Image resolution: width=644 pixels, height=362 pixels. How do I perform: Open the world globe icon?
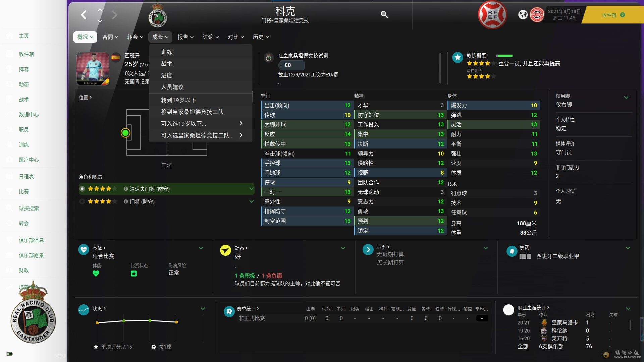coord(523,15)
